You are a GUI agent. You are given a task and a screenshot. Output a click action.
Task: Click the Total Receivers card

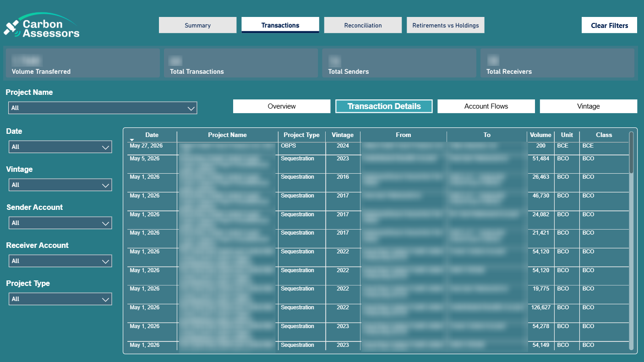[x=557, y=63]
